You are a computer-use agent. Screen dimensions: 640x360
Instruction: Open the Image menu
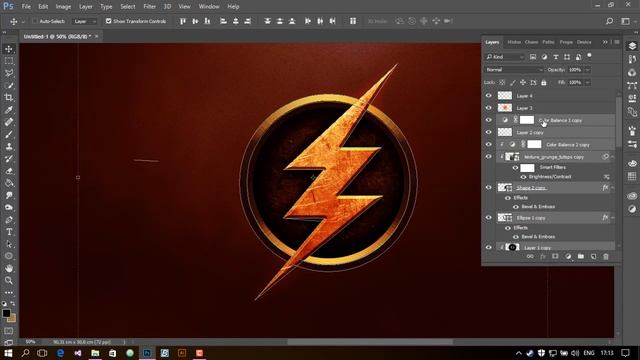pyautogui.click(x=63, y=7)
